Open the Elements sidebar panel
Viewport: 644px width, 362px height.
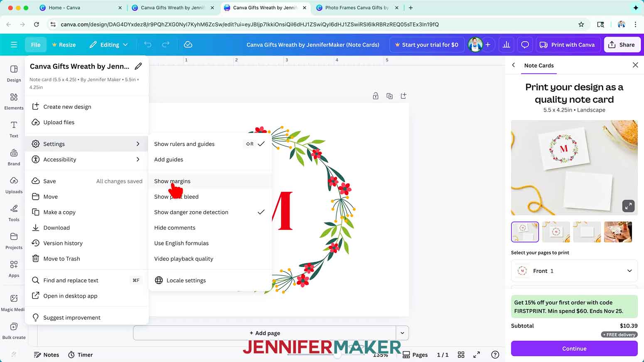[14, 101]
